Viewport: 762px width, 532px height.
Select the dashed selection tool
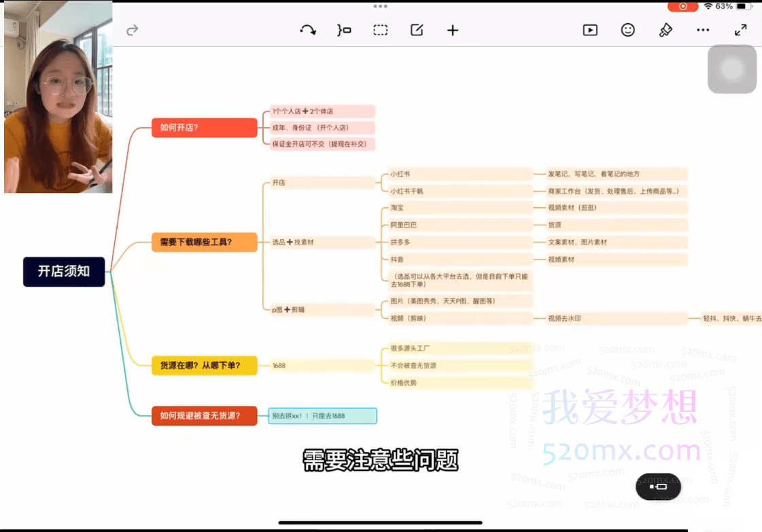[x=380, y=30]
